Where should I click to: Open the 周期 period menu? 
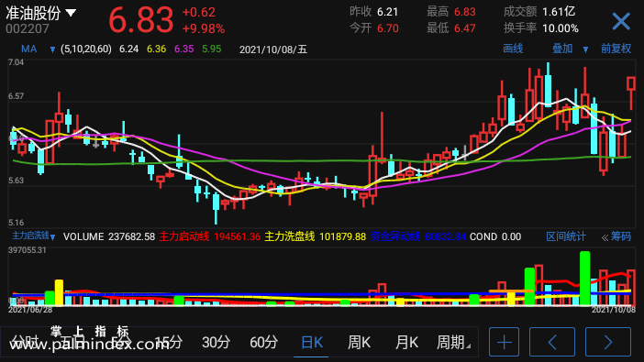pyautogui.click(x=453, y=343)
